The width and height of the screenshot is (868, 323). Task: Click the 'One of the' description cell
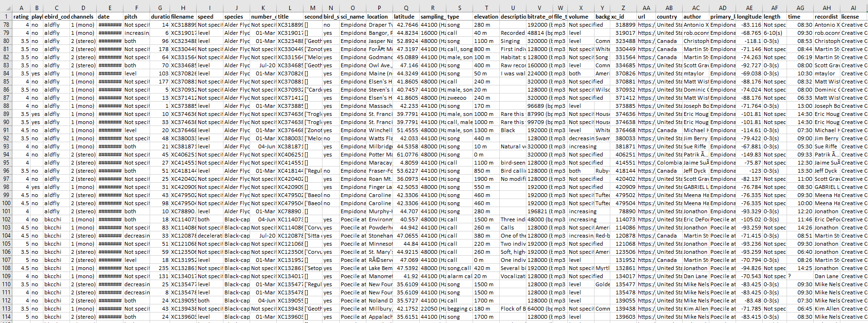[513, 236]
